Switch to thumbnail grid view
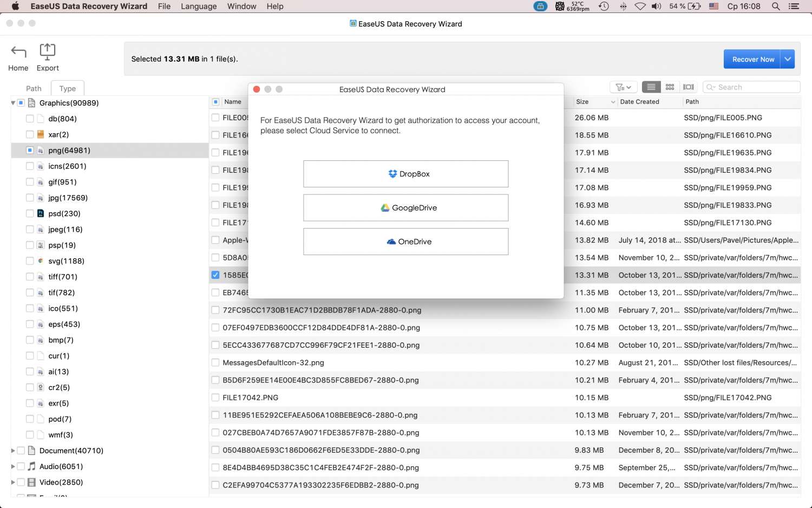 (670, 87)
